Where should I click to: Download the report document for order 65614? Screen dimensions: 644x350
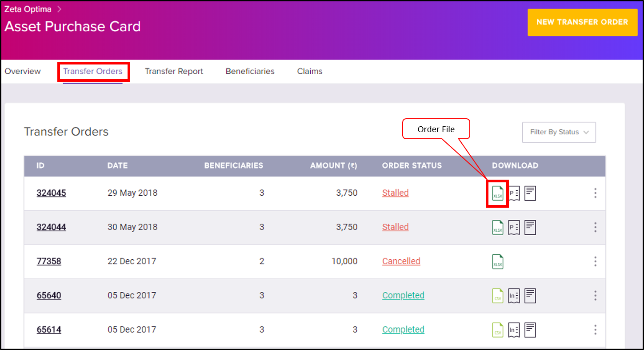[530, 330]
